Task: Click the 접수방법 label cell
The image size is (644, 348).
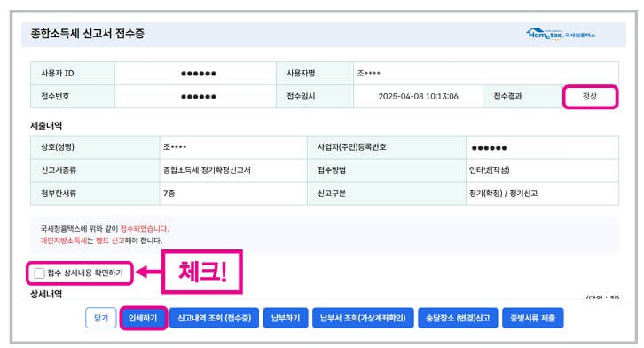Action: coord(387,170)
